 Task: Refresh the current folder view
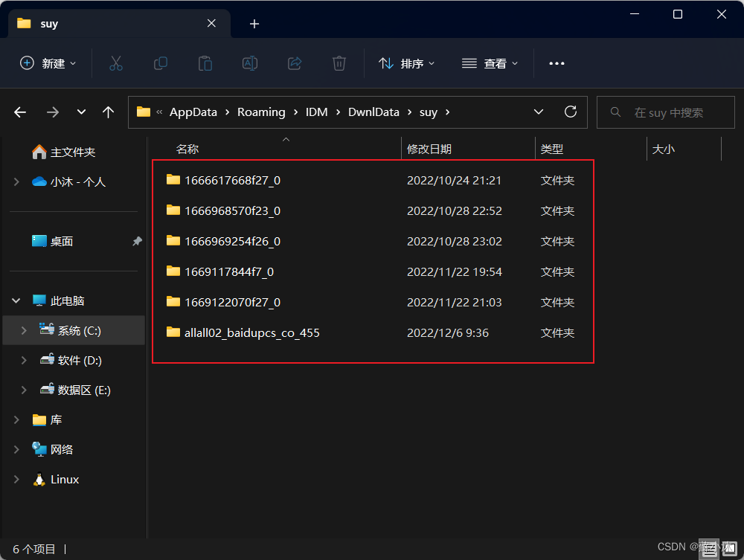click(x=571, y=112)
